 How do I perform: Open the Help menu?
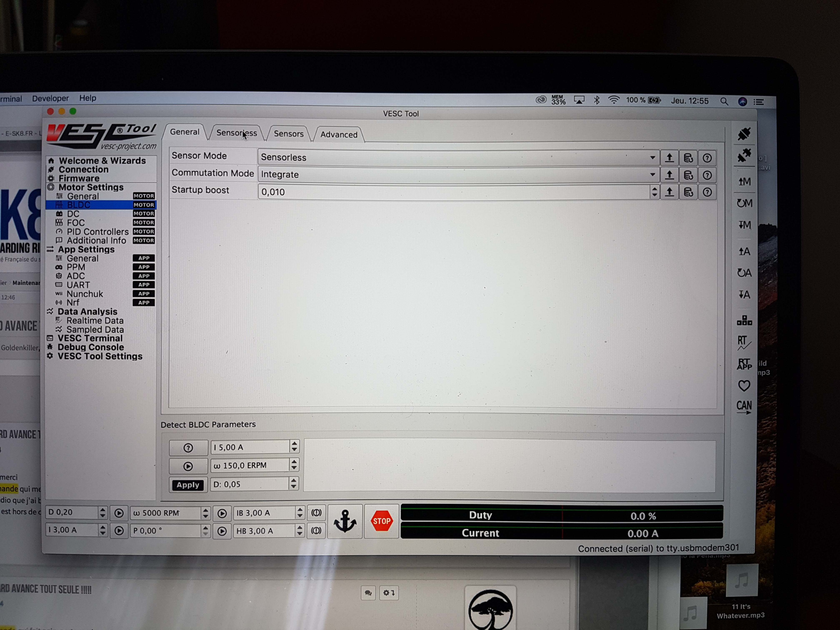[x=88, y=98]
